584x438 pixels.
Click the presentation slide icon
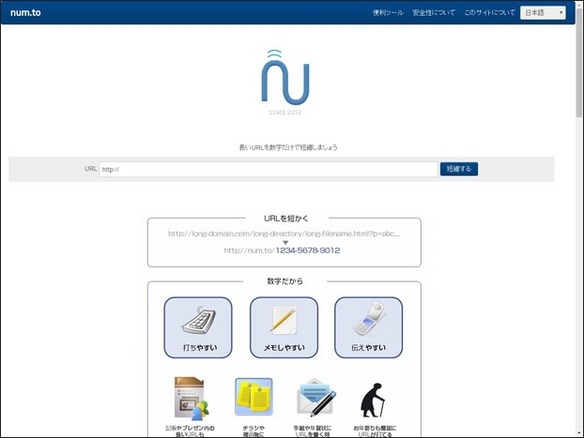(191, 399)
